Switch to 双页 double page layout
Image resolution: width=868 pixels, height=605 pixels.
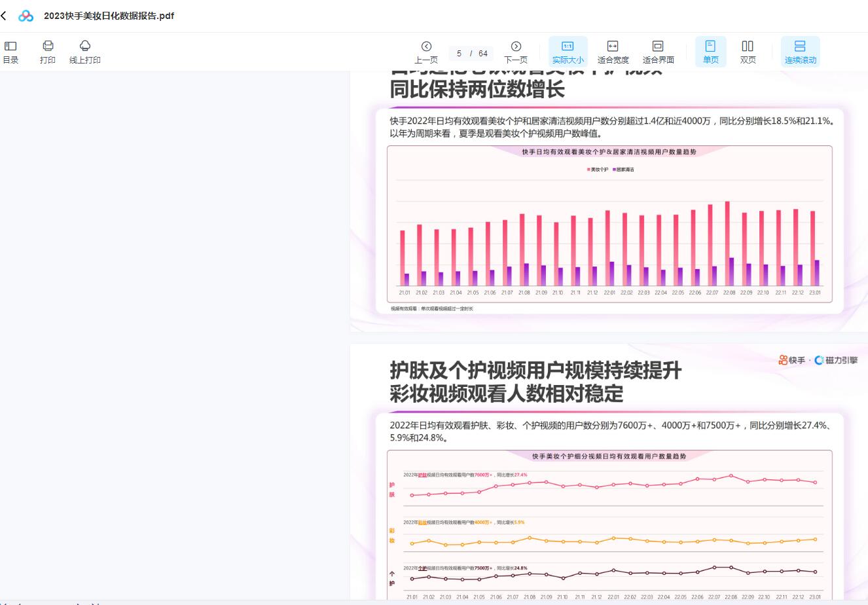748,52
